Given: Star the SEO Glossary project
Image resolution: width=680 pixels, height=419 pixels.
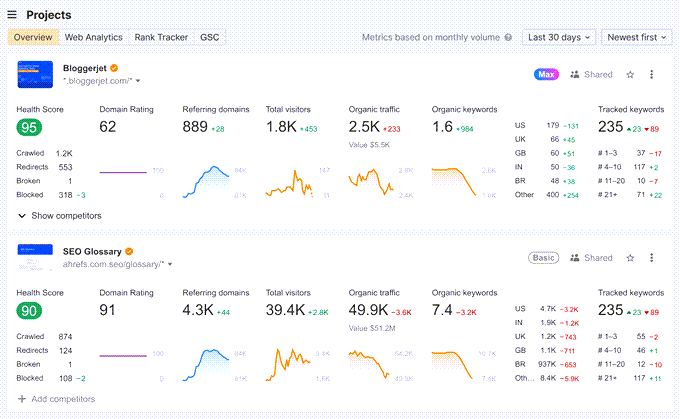Looking at the screenshot, I should click(630, 258).
